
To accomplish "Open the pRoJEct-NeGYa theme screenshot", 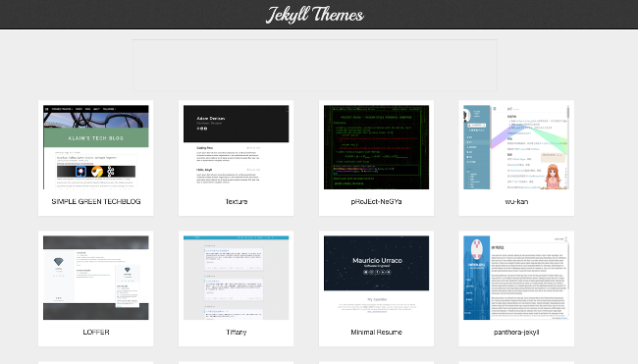I will 376,147.
